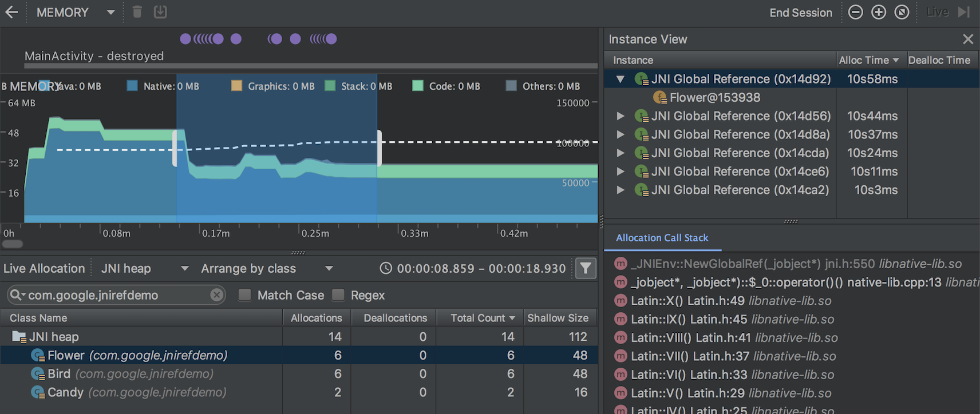Click the zoom in icon

tap(878, 12)
